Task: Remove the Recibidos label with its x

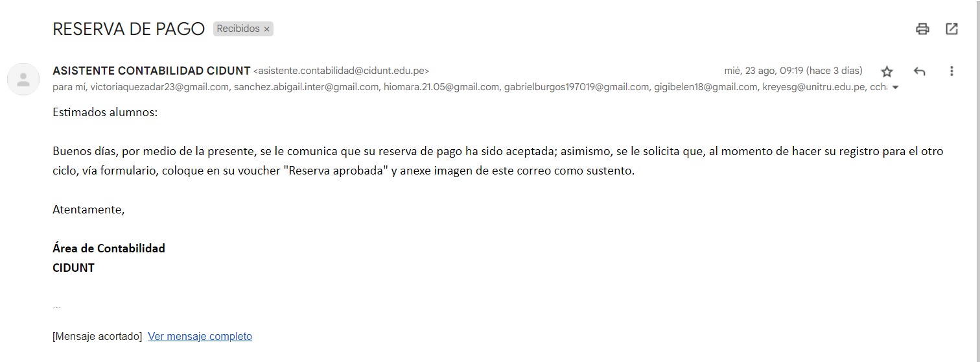Action: click(x=266, y=29)
